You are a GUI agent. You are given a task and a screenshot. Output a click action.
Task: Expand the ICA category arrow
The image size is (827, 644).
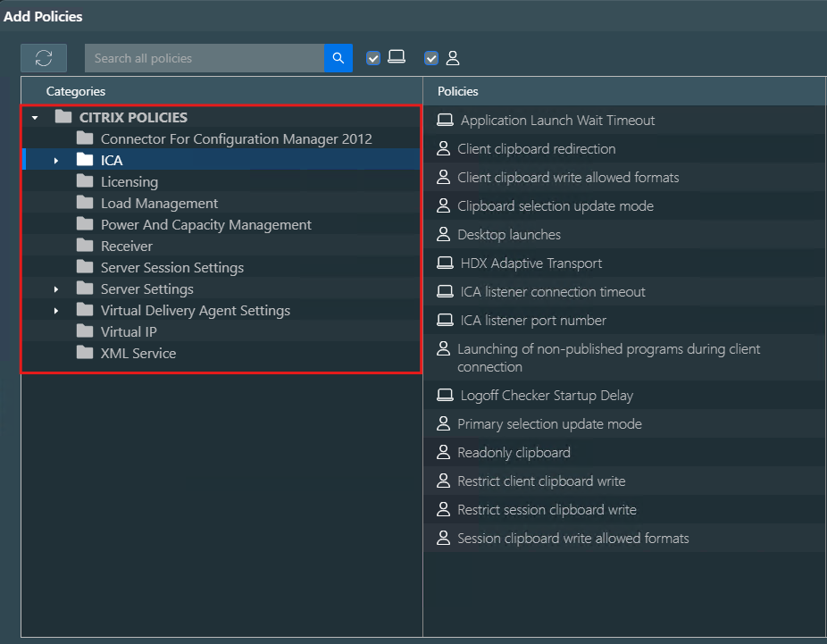click(56, 161)
